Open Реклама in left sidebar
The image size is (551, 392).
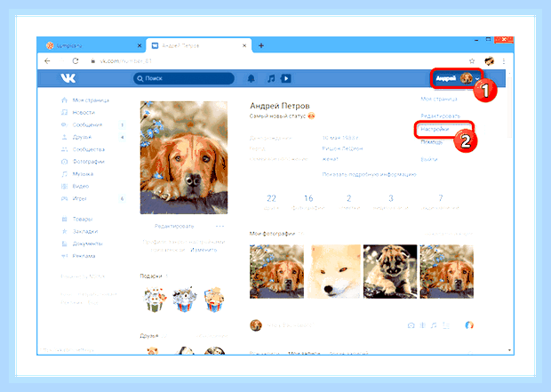pos(84,256)
